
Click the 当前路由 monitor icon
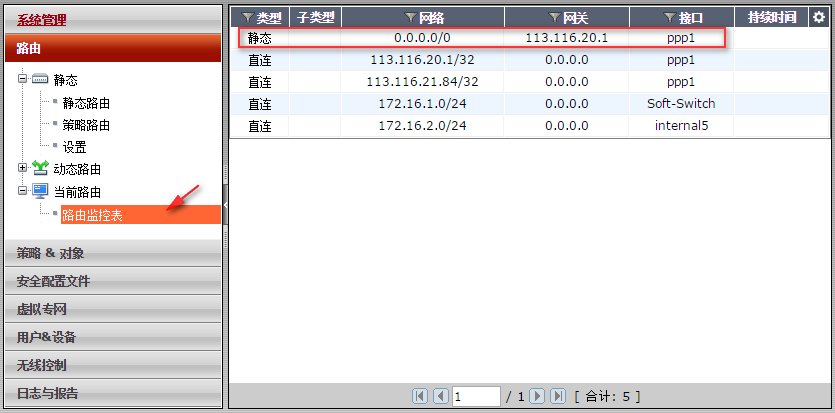pos(40,191)
